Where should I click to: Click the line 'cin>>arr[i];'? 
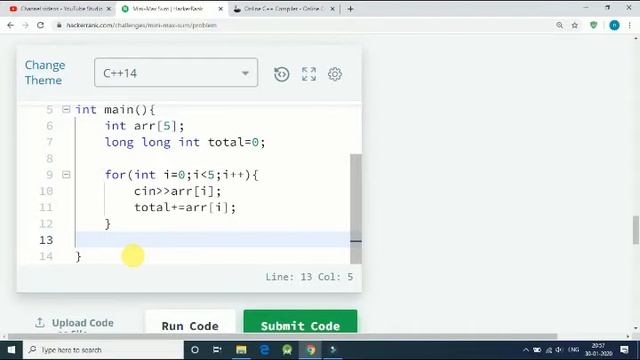178,191
